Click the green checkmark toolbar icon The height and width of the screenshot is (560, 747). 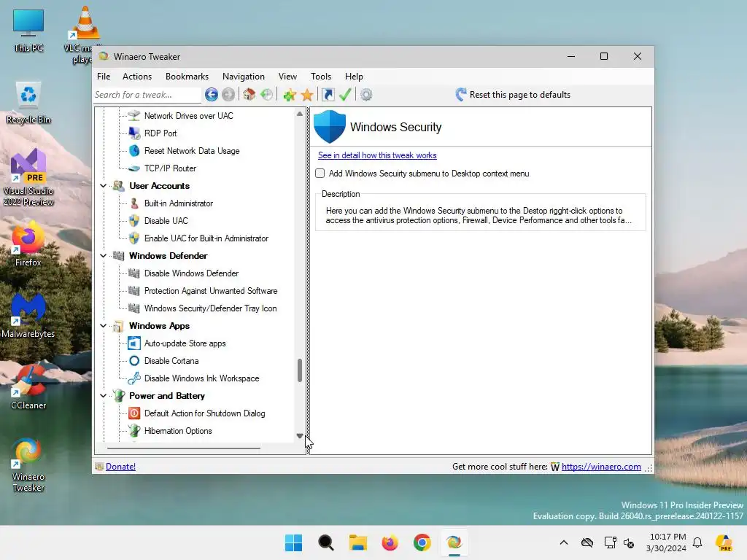[345, 95]
